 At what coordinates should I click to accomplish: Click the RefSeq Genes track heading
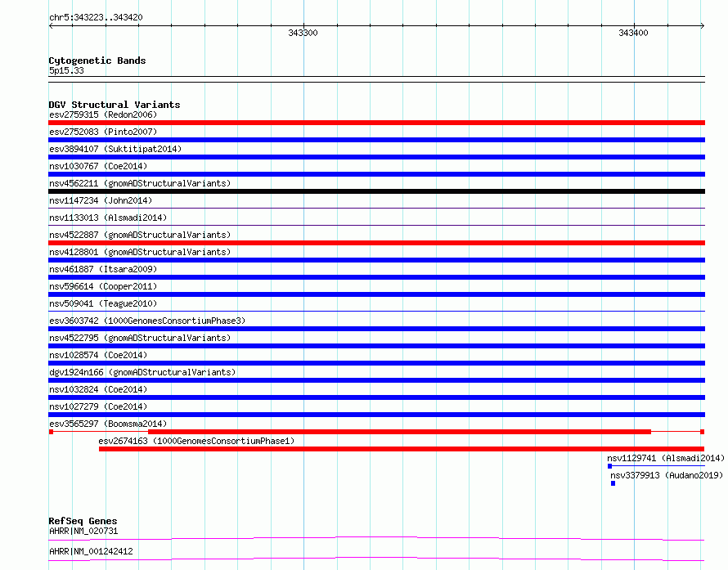click(x=83, y=521)
